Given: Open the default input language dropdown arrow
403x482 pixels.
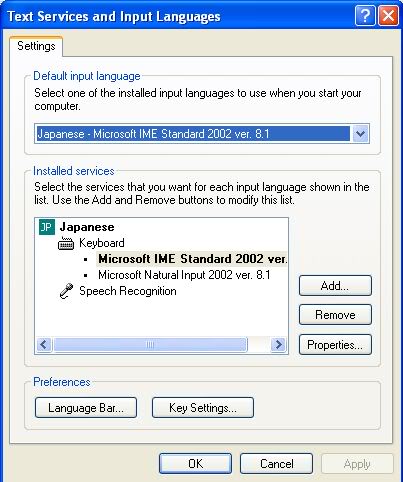Looking at the screenshot, I should tap(360, 134).
